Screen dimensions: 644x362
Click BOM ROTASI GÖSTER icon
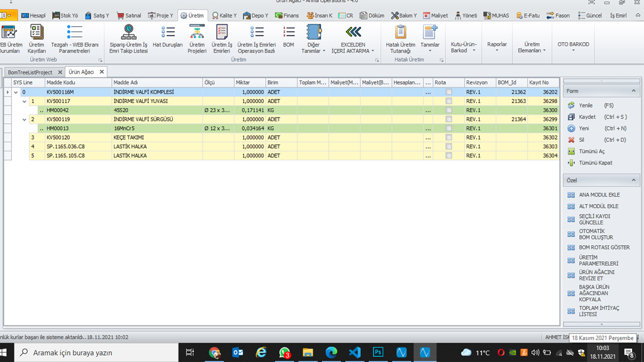pyautogui.click(x=571, y=248)
